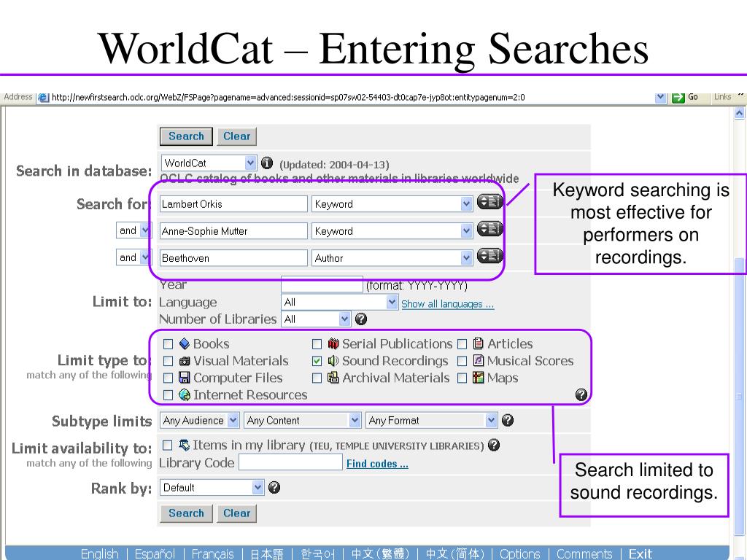Check the Items in my library checkbox
This screenshot has width=747, height=560.
coord(167,446)
